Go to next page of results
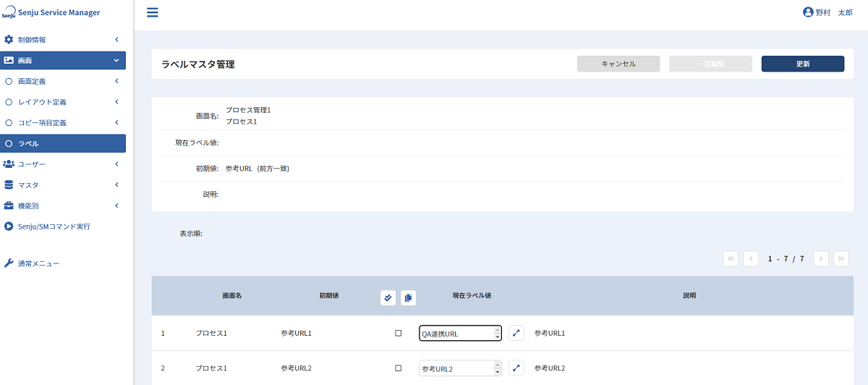868x385 pixels. tap(820, 258)
